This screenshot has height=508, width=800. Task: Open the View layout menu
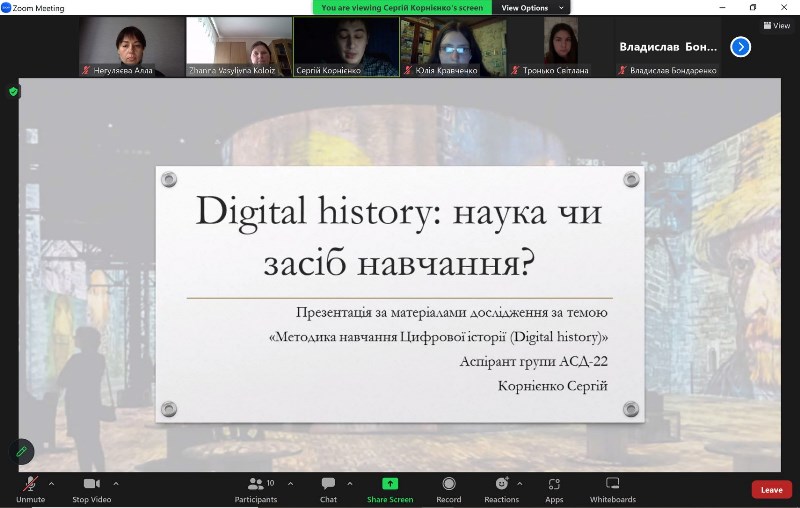click(776, 26)
